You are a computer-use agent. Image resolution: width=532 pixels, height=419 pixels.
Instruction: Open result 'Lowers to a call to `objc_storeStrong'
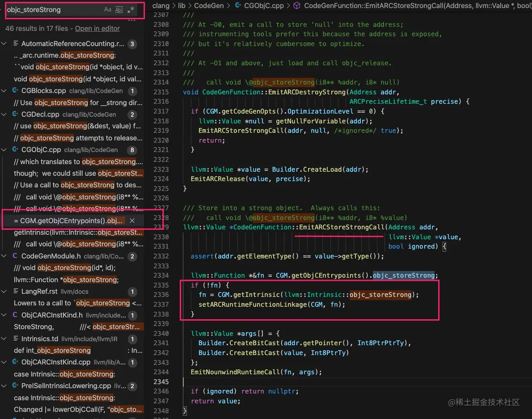click(x=78, y=303)
